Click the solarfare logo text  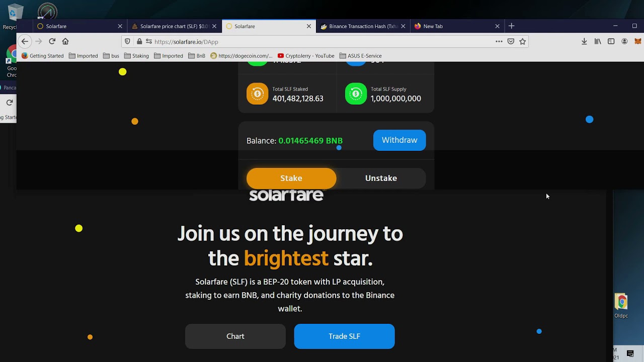click(286, 195)
